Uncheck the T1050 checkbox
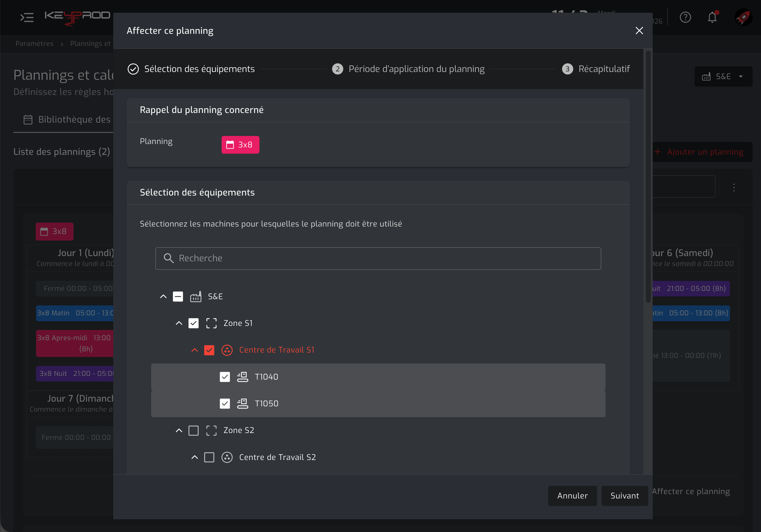 point(225,404)
